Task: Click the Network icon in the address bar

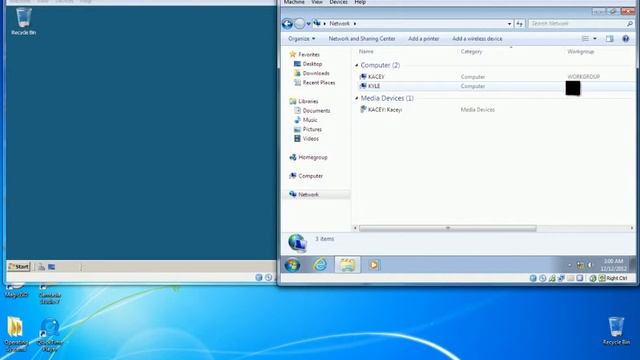Action: [317, 23]
